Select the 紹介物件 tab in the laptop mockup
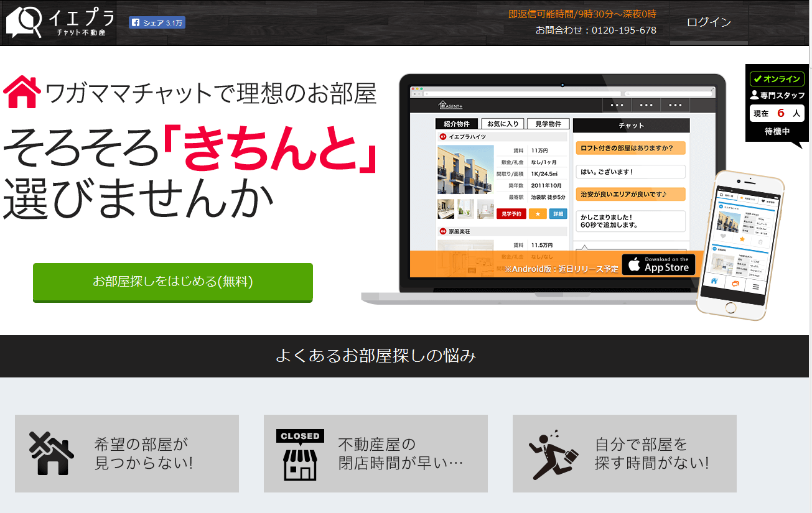 (457, 124)
